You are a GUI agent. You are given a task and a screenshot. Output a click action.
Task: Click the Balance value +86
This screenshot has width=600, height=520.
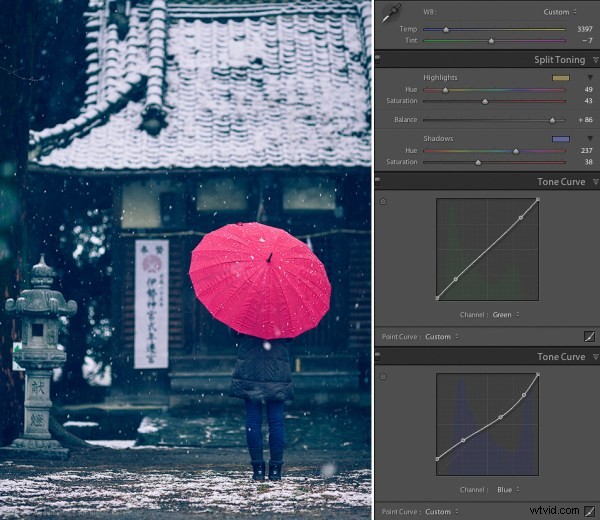click(585, 120)
